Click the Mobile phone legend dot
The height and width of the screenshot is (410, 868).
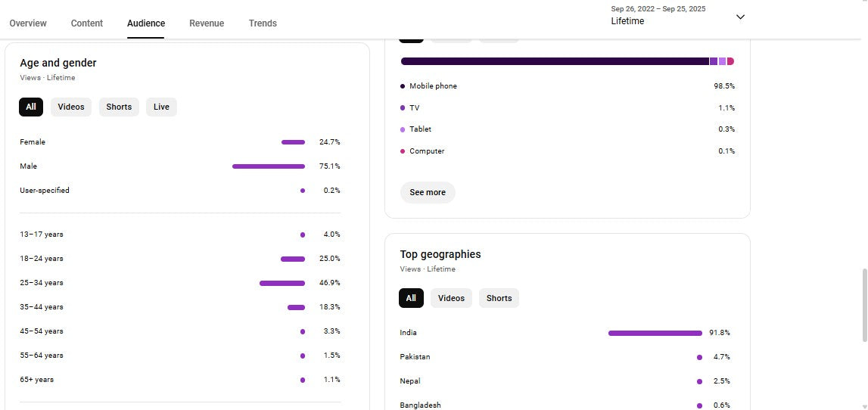pos(403,86)
